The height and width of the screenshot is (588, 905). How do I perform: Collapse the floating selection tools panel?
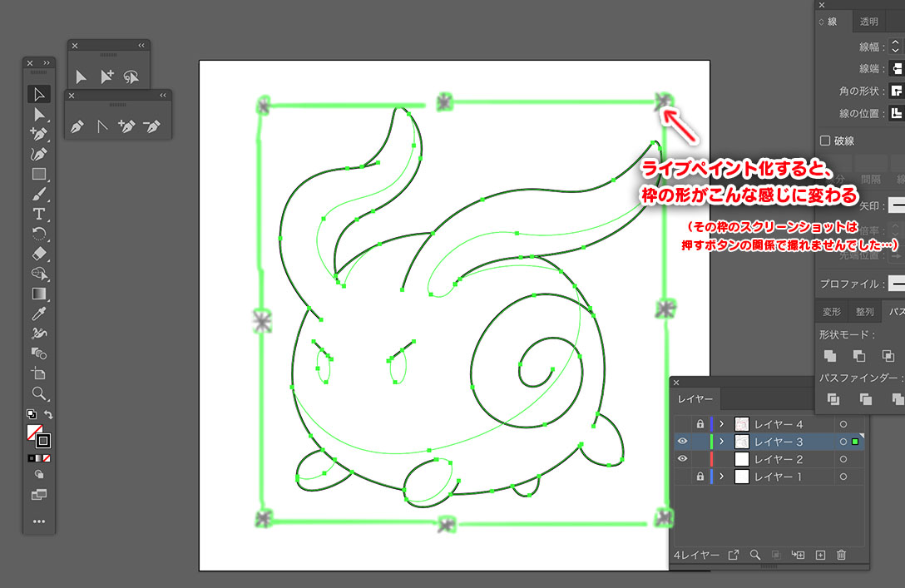click(141, 45)
